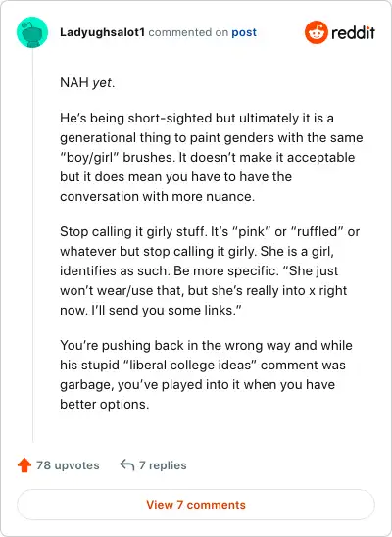Screen dimensions: 392x537
Task: Open the Ladyughsalot1 user profile
Action: coord(102,32)
